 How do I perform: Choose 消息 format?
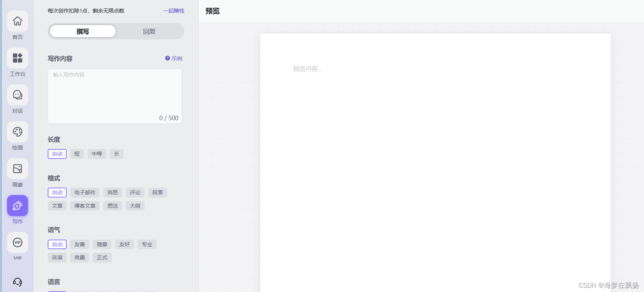point(113,193)
